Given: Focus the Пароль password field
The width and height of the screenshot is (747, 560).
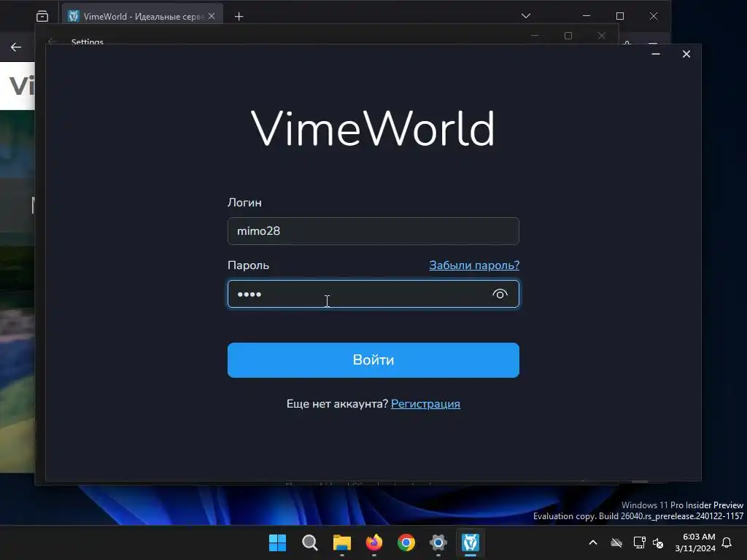Looking at the screenshot, I should tap(373, 294).
